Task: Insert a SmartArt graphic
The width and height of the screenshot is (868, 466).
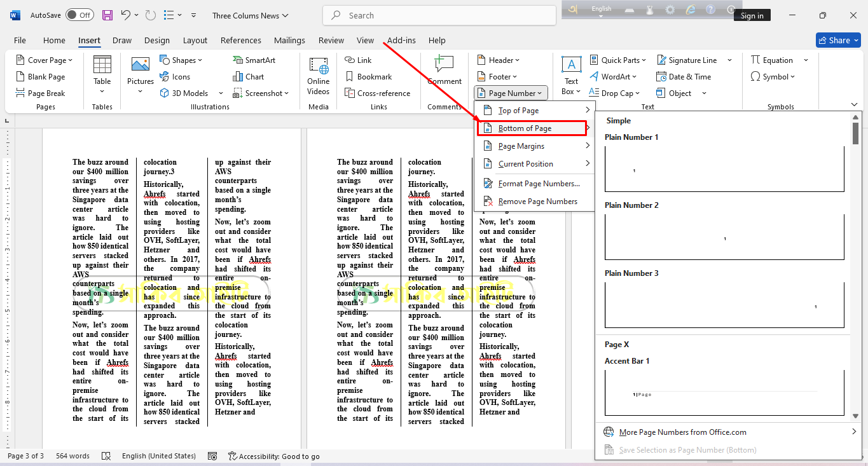Action: 254,60
